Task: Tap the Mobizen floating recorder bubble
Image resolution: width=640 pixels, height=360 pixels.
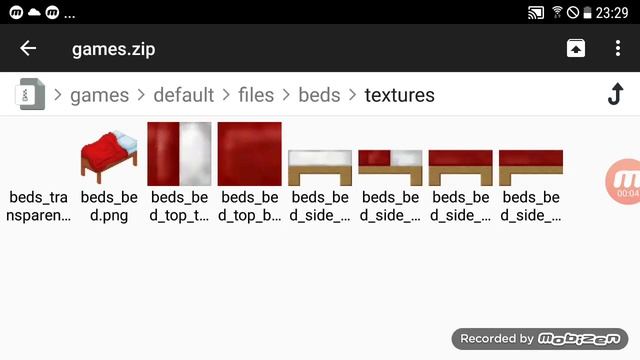Action: pyautogui.click(x=623, y=181)
